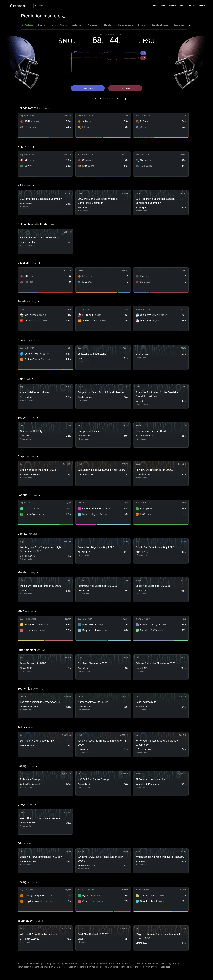Open the Commodities dropdown tab
The image size is (213, 980).
click(x=126, y=25)
